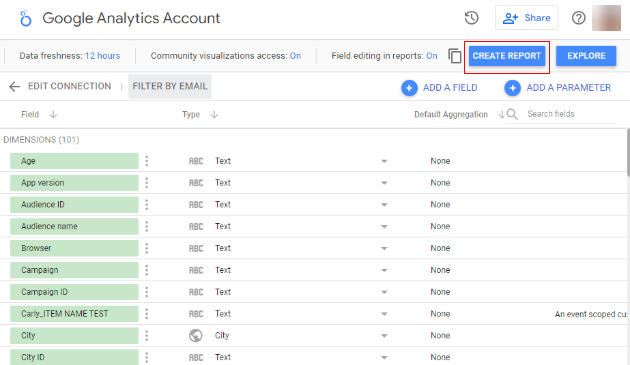Click the Add a Field plus icon
The image size is (630, 365).
[x=409, y=88]
